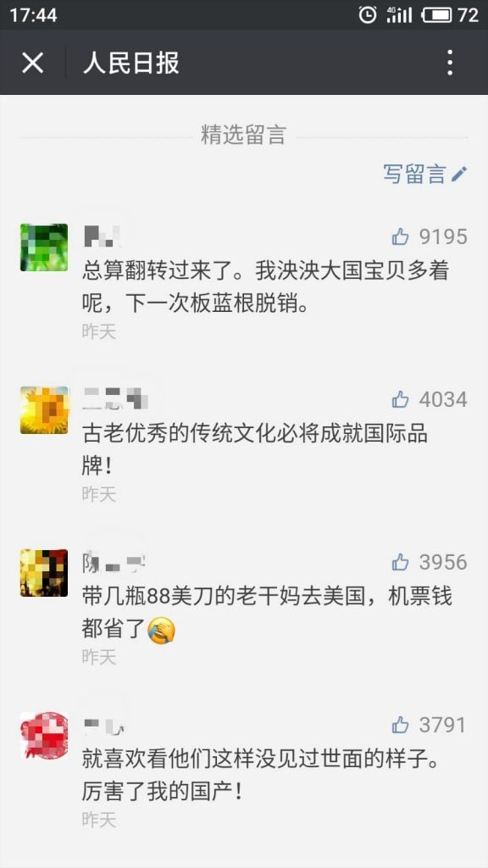
Task: Open the sunflower avatar of second commenter
Action: (x=44, y=410)
